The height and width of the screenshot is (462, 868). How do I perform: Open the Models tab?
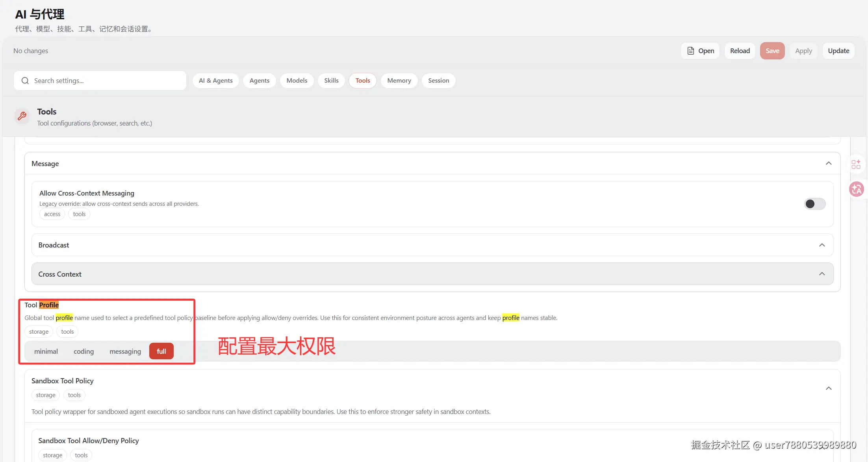pyautogui.click(x=297, y=81)
